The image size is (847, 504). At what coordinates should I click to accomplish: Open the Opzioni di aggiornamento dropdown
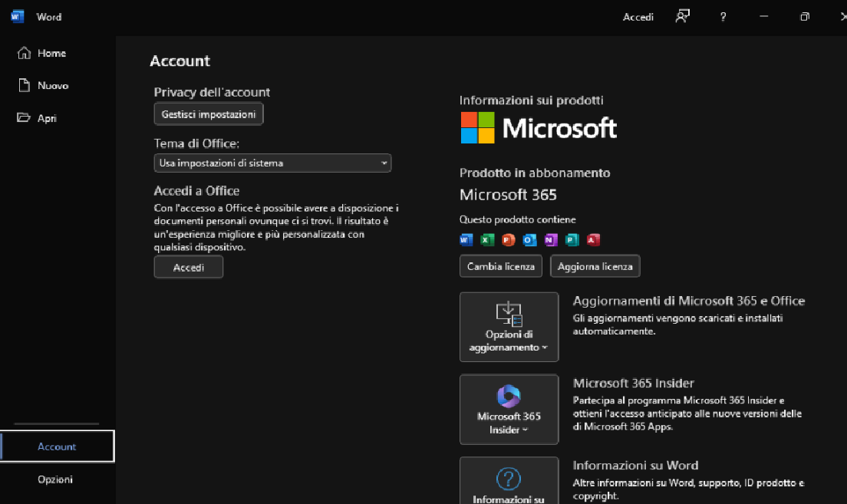pyautogui.click(x=509, y=327)
